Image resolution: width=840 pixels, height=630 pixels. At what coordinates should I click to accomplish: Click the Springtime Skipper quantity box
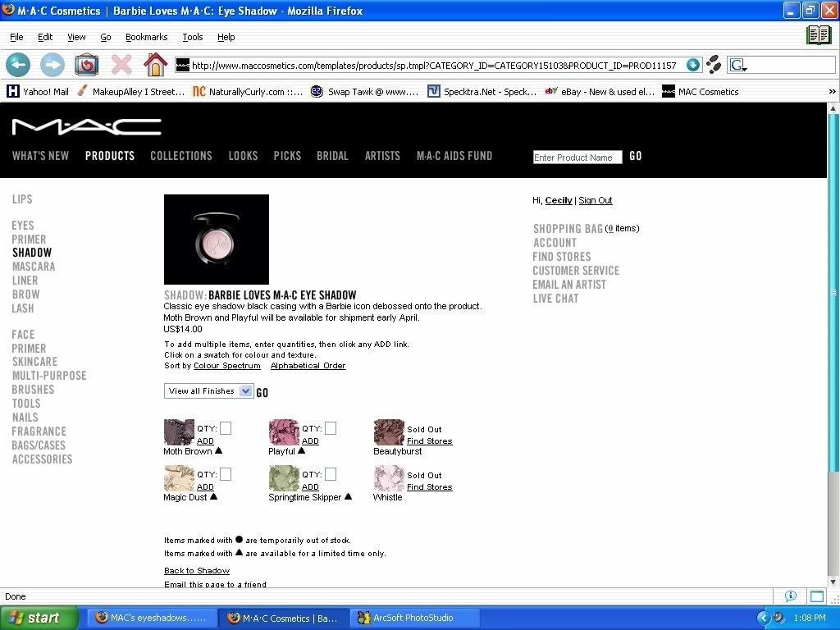pos(331,474)
